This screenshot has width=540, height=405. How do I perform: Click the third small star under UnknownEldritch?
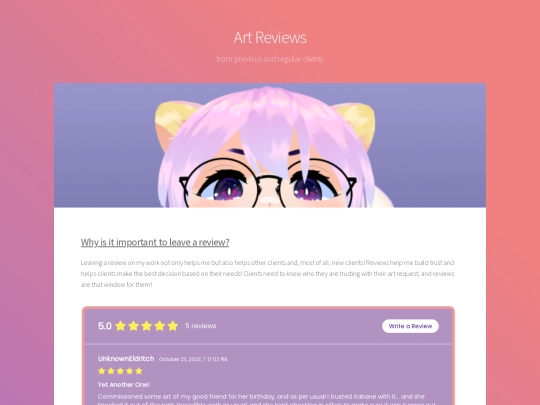click(120, 371)
